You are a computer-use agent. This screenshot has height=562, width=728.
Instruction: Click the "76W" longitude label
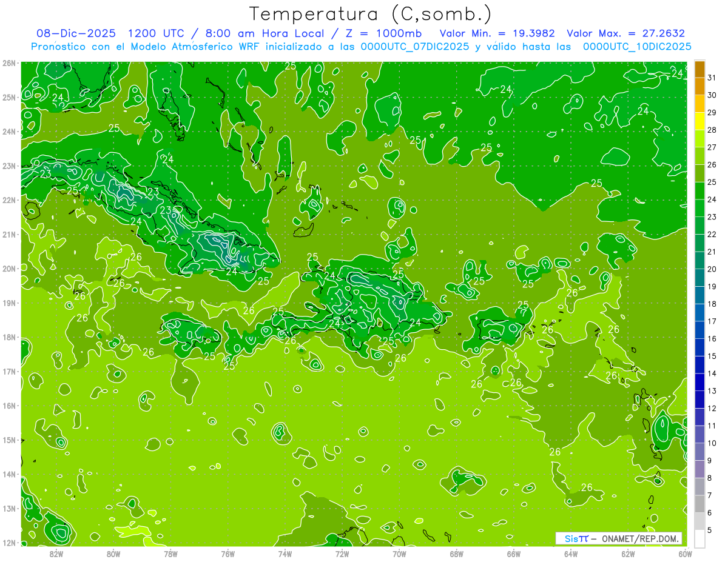point(228,554)
